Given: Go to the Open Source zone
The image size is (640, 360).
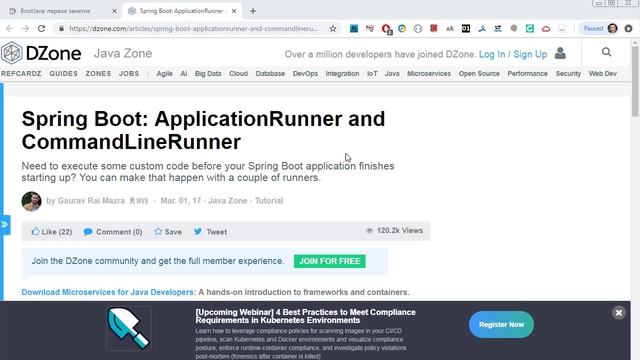Looking at the screenshot, I should [479, 74].
